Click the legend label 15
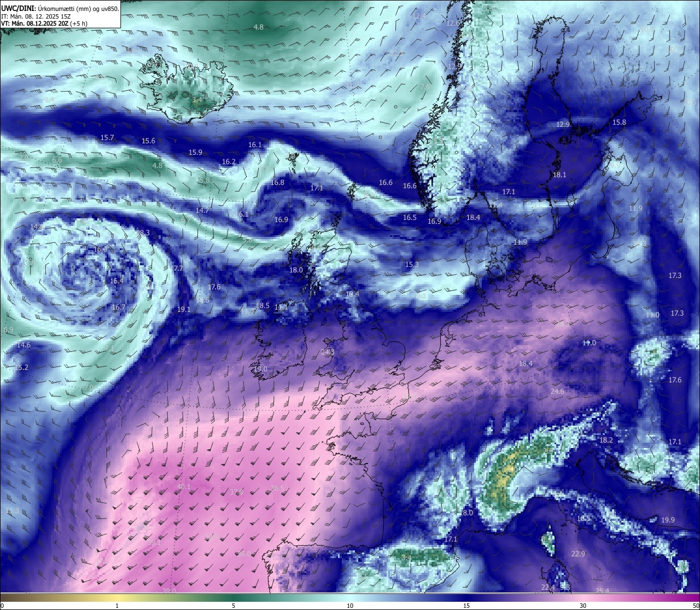700x610 pixels. 466,606
